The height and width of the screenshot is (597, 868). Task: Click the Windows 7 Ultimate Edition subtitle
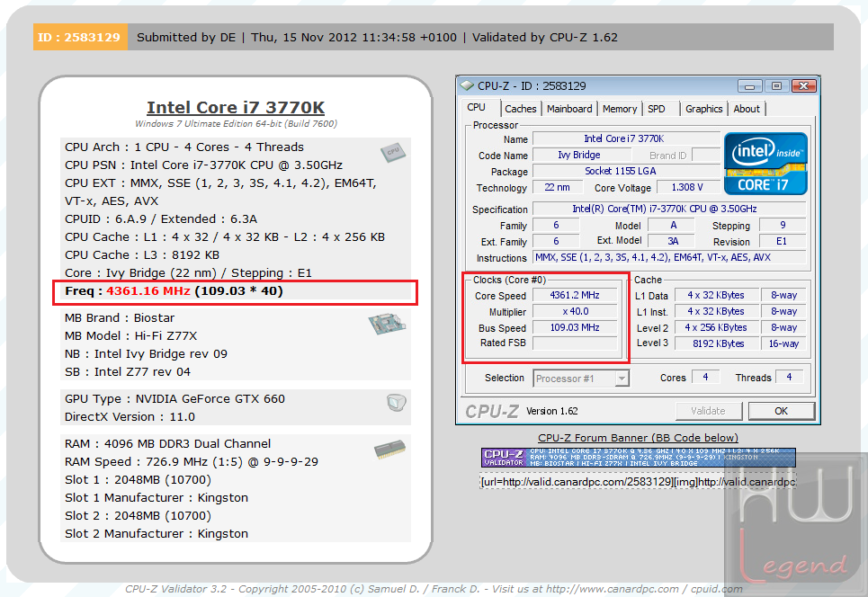237,123
